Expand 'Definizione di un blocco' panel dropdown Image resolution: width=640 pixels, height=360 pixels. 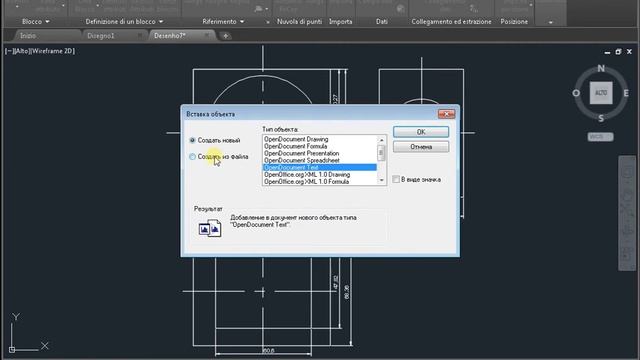point(124,21)
